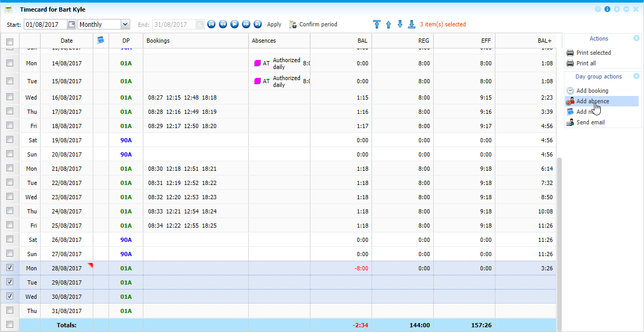644x332 pixels.
Task: Click the scroll-to-bottom arrow icon
Action: click(412, 24)
